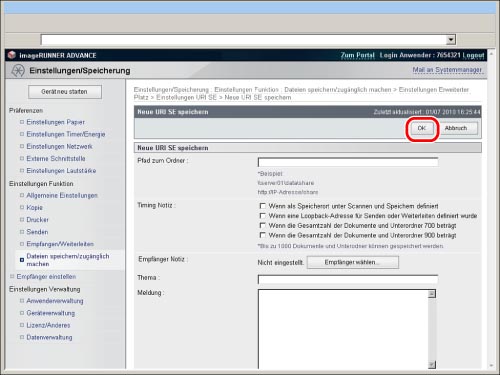Click the Meldung scrollbar up arrow
Viewport: 500px width, 375px height.
432,294
